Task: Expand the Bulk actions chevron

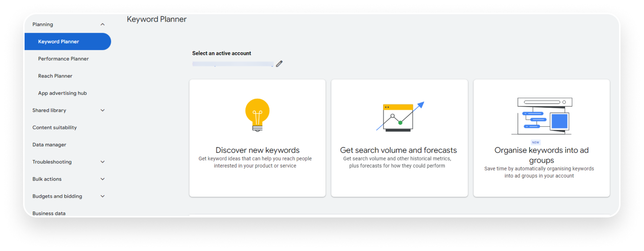Action: point(102,179)
